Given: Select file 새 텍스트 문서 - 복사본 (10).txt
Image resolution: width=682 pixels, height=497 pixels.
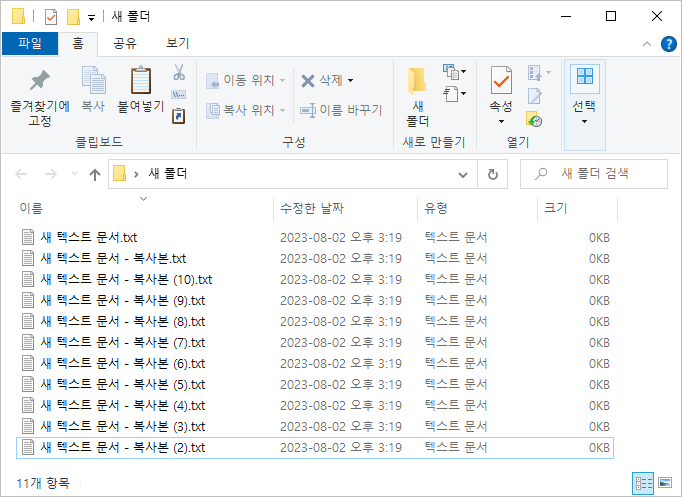Looking at the screenshot, I should [x=315, y=280].
